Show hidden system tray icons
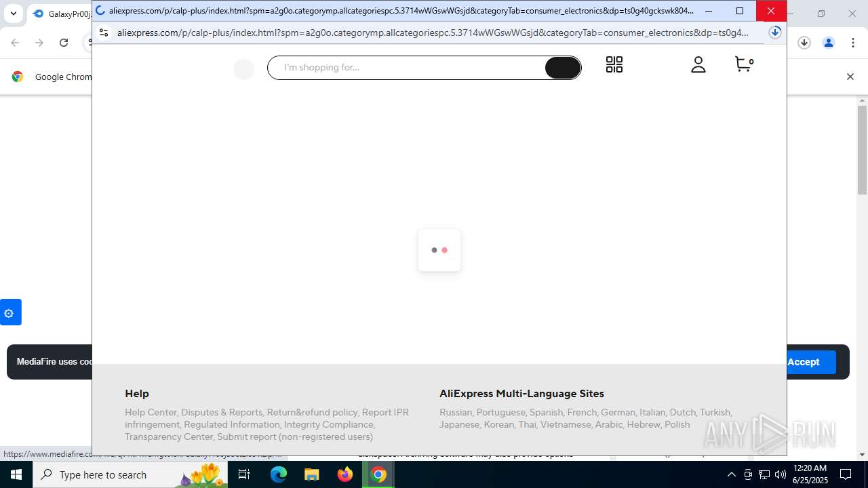 (731, 474)
